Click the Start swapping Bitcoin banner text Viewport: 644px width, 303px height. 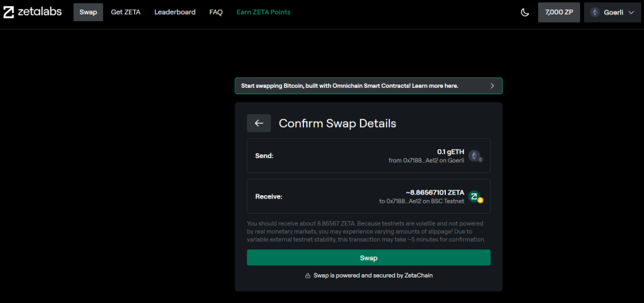350,86
